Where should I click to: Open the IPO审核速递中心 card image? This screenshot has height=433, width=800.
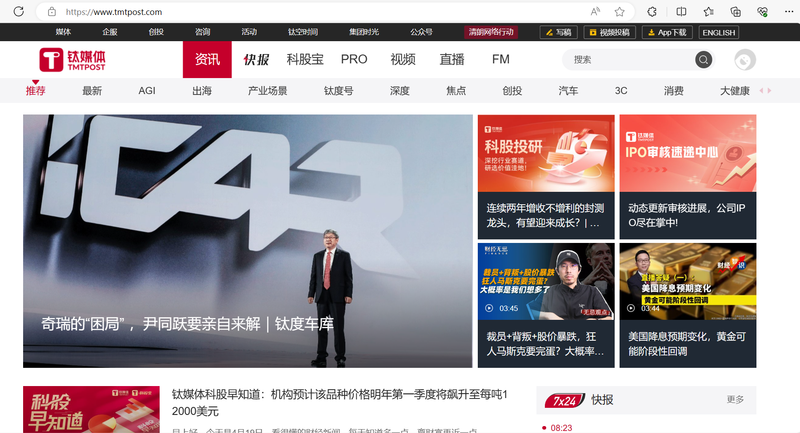[688, 153]
